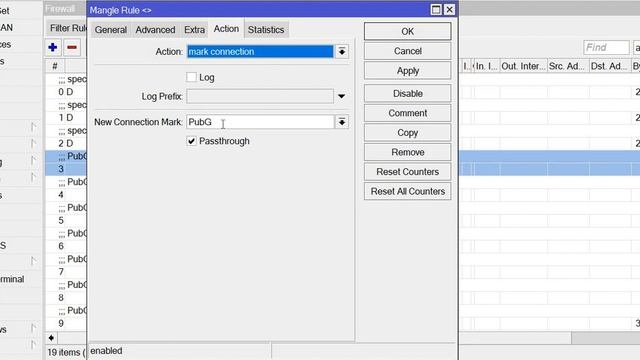Viewport: 640px width, 360px height.
Task: Sort by the In. Interface column header
Action: [487, 66]
